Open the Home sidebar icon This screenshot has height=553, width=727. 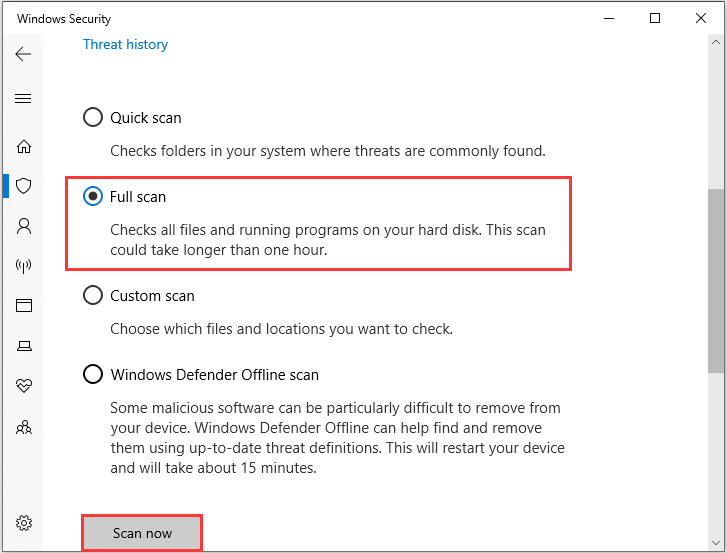(x=24, y=146)
